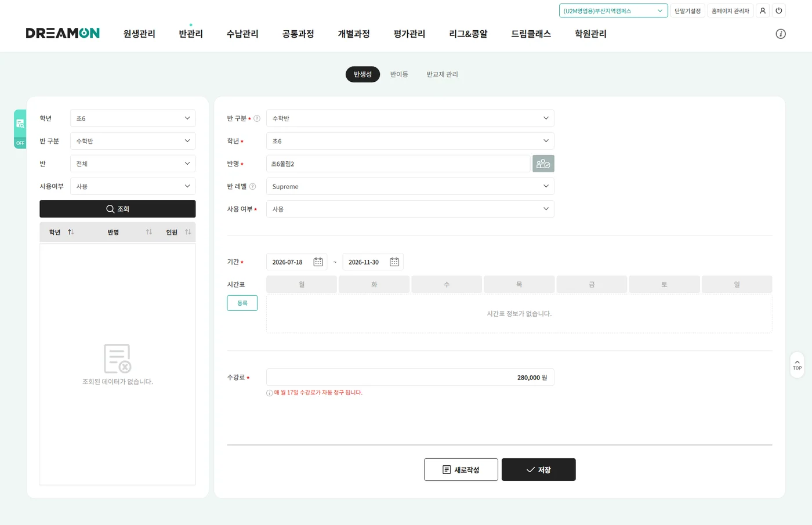Expand the left filter 학년 dropdown
Viewport: 812px width, 525px height.
[x=133, y=118]
